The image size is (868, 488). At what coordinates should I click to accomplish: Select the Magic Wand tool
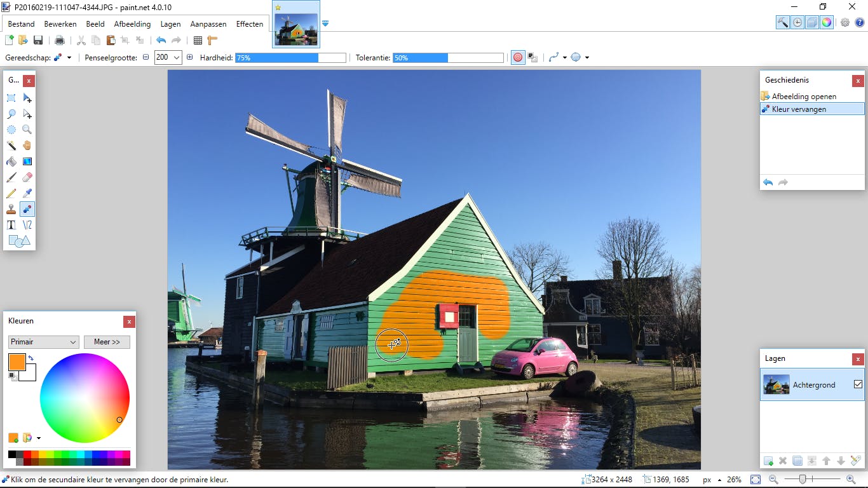[11, 145]
